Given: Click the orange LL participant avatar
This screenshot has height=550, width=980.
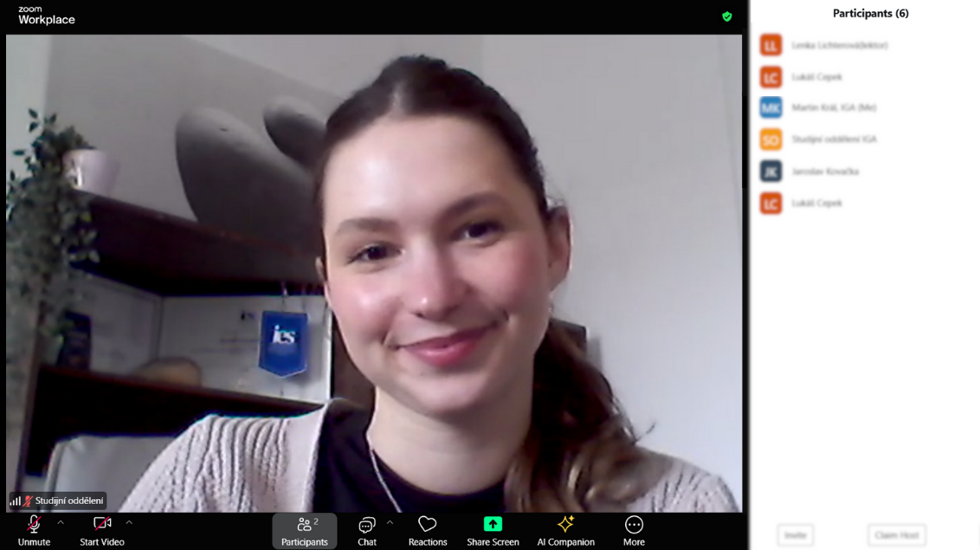Looking at the screenshot, I should pos(770,45).
